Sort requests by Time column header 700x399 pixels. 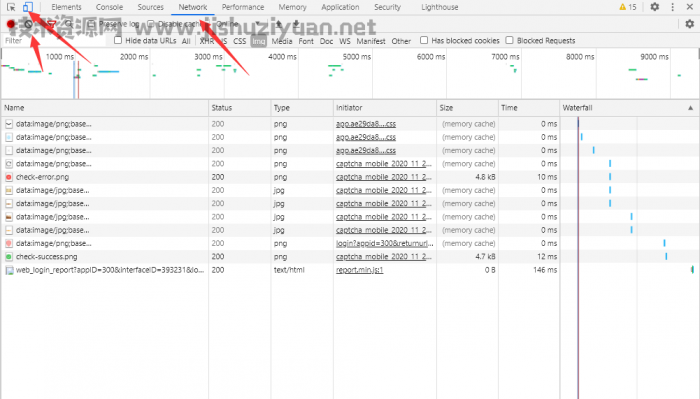(x=529, y=108)
